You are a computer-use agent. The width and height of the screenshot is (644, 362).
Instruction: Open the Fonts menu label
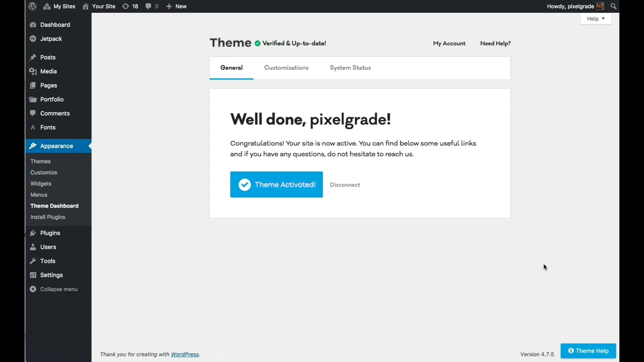48,127
